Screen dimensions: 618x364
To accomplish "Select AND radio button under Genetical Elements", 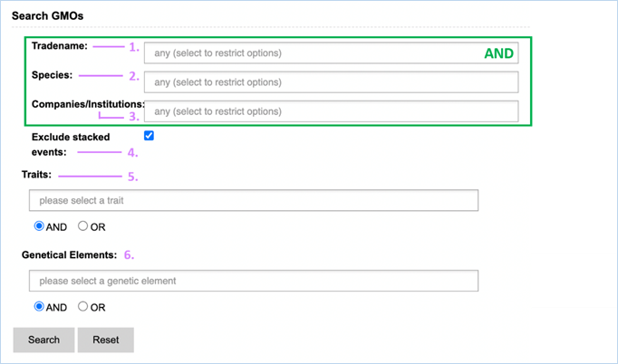I will (39, 307).
